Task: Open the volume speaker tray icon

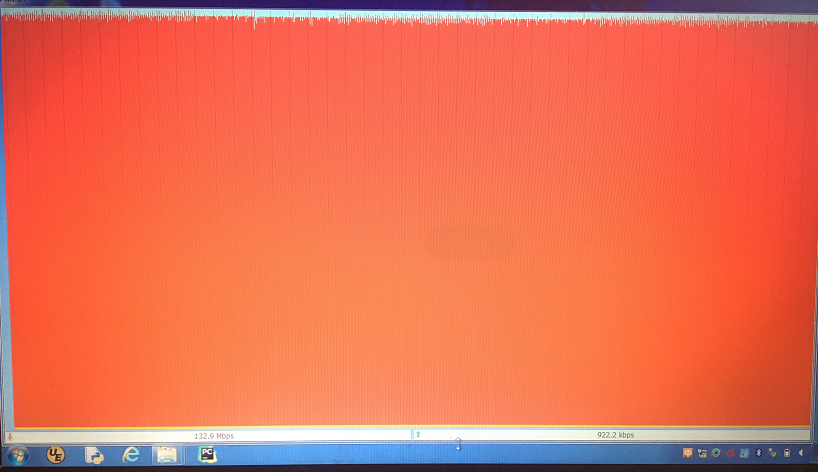Action: click(x=801, y=453)
